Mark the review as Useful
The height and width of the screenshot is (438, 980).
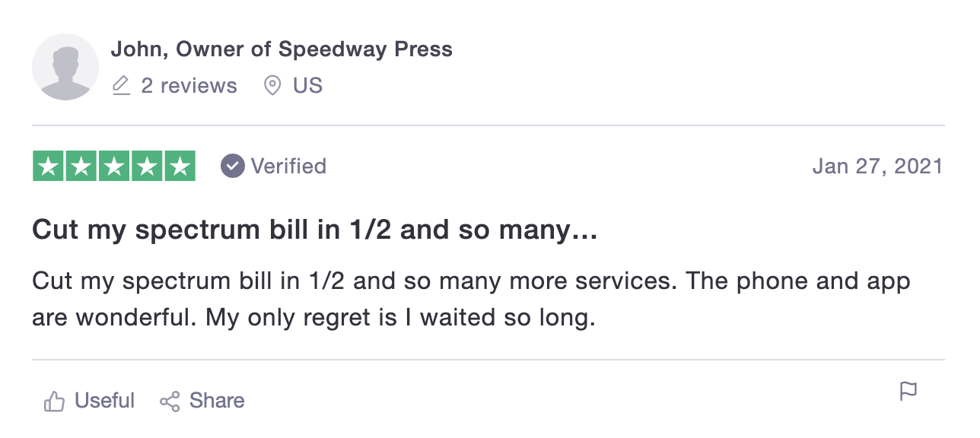[x=104, y=401]
